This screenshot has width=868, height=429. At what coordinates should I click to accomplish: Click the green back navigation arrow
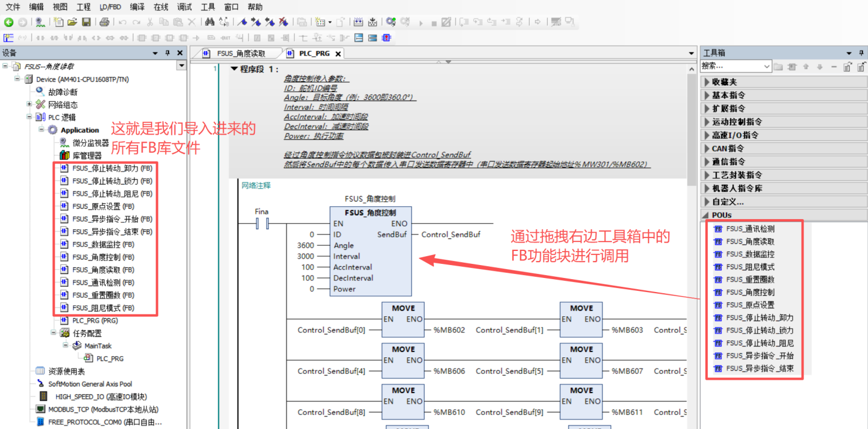pos(8,22)
